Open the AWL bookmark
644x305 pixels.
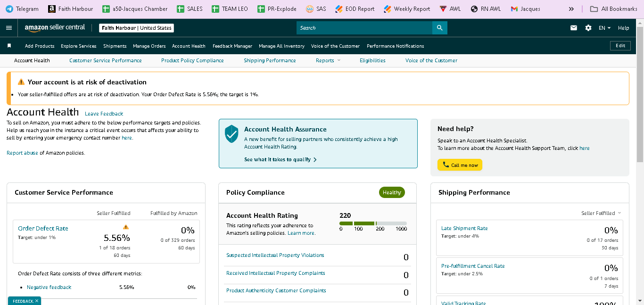coord(450,9)
